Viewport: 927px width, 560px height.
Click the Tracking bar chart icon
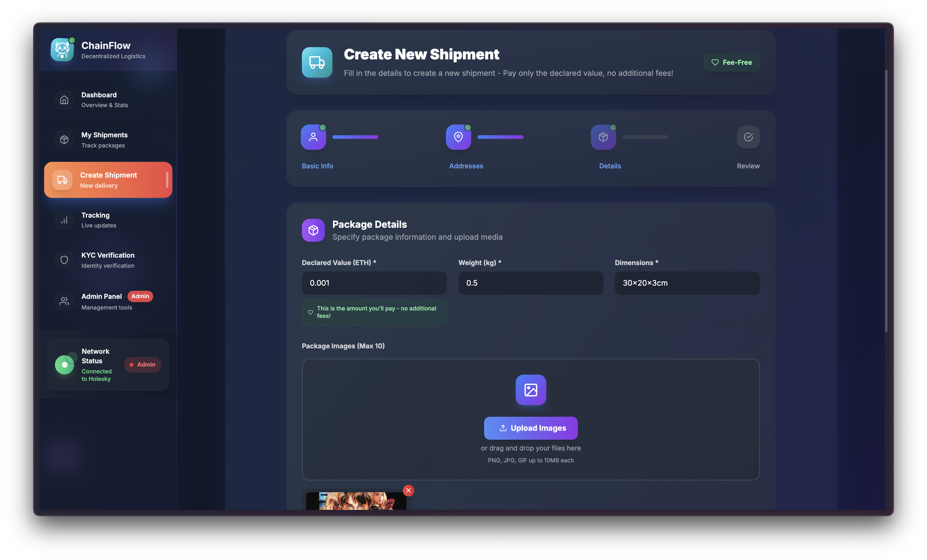click(x=64, y=220)
